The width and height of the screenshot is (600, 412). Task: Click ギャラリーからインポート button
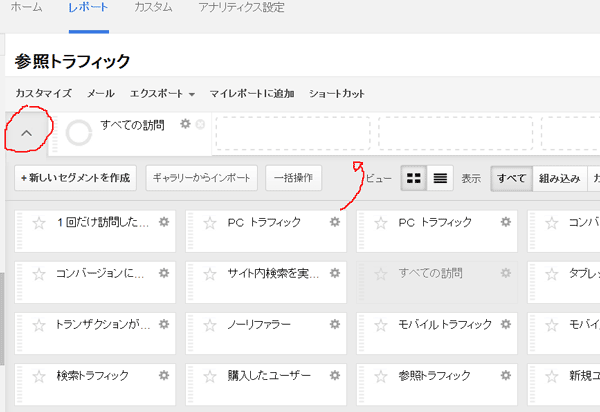coord(201,178)
